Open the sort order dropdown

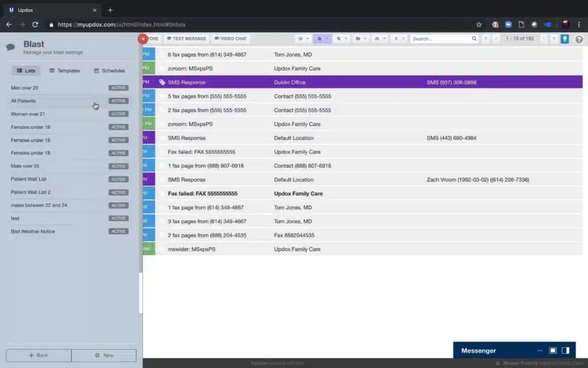(x=399, y=39)
